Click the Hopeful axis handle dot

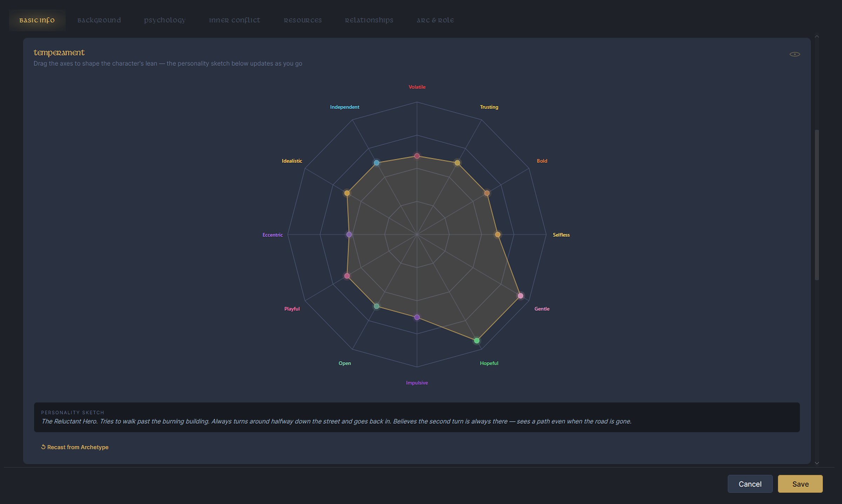[476, 341]
